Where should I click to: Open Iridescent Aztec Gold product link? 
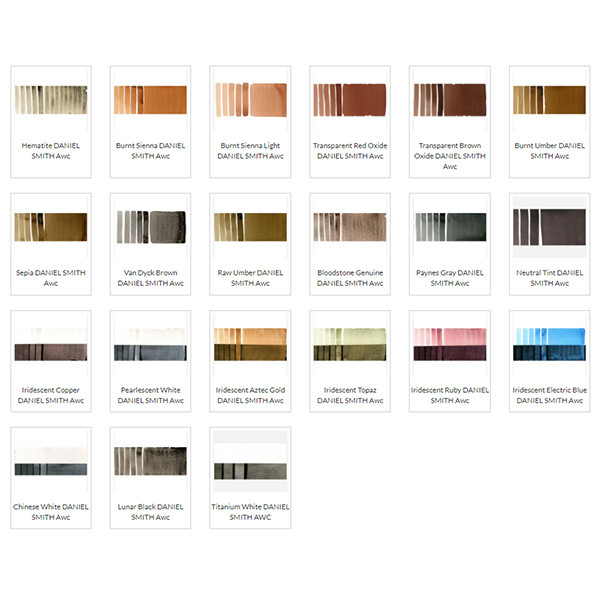click(x=250, y=395)
